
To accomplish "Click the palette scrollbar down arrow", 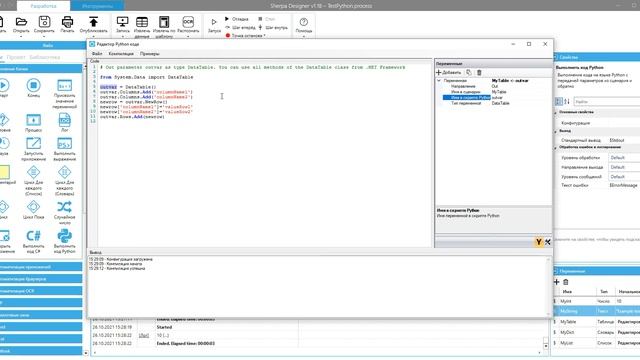I will pyautogui.click(x=86, y=353).
